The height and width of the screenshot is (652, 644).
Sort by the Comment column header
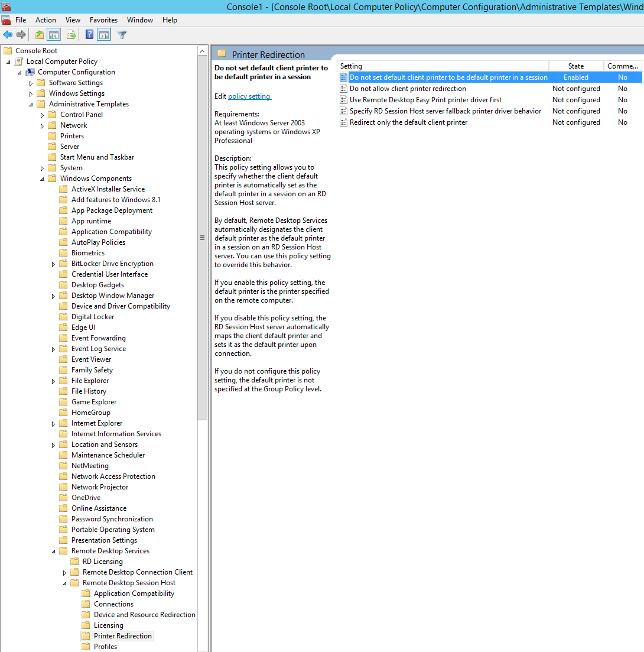coord(623,66)
